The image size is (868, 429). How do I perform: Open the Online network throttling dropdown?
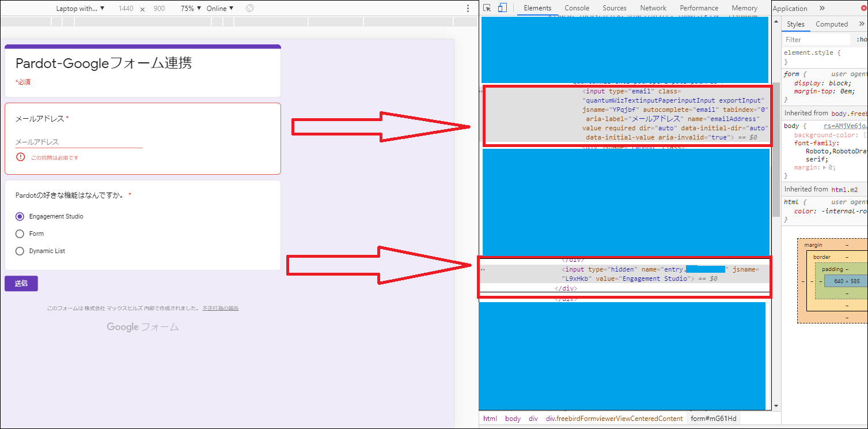click(x=220, y=9)
